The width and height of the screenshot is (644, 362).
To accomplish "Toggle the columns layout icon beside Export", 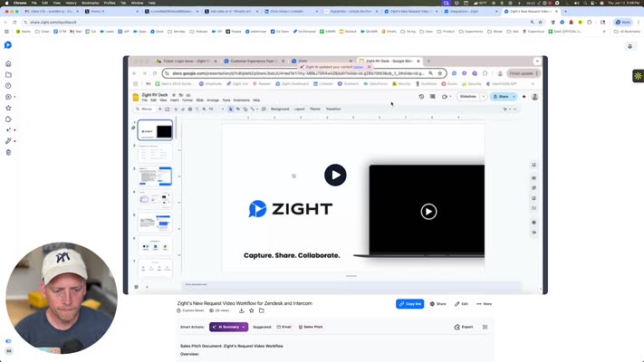I will point(485,327).
